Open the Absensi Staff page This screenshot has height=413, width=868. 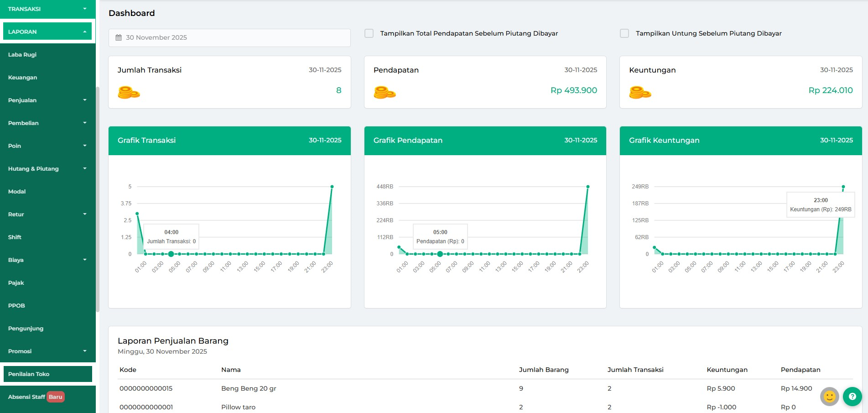(26, 397)
